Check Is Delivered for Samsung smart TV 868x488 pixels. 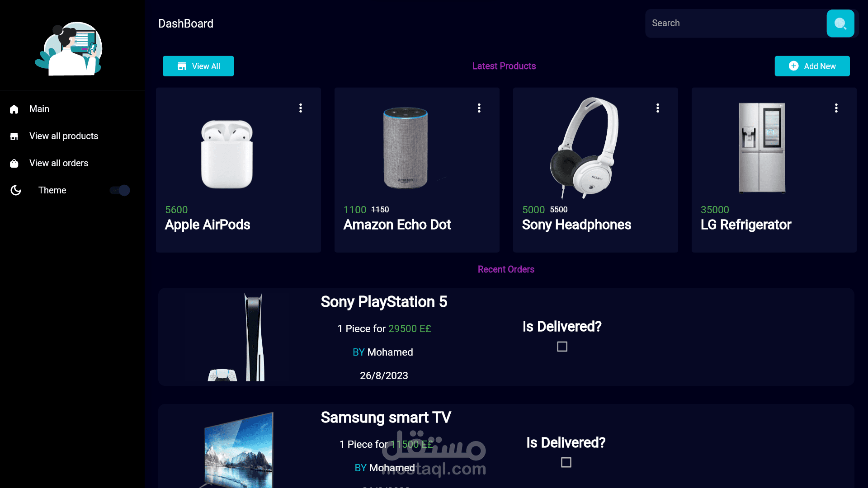pyautogui.click(x=566, y=462)
